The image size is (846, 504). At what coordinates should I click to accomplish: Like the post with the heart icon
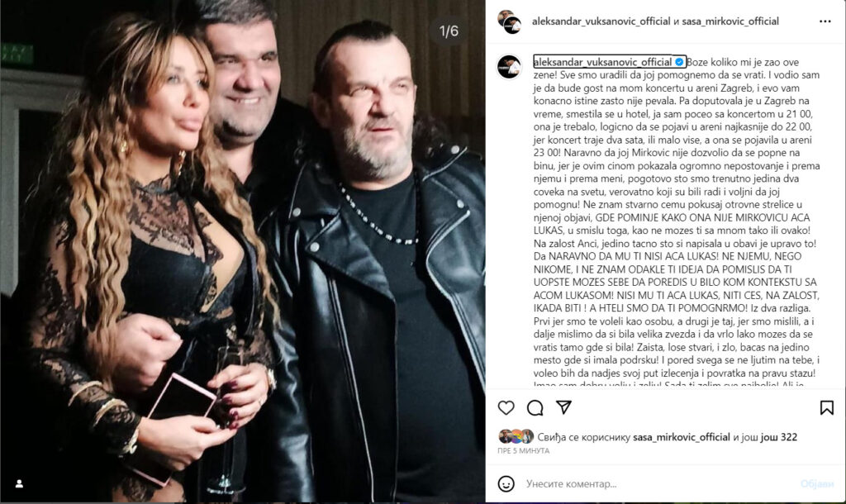point(506,407)
